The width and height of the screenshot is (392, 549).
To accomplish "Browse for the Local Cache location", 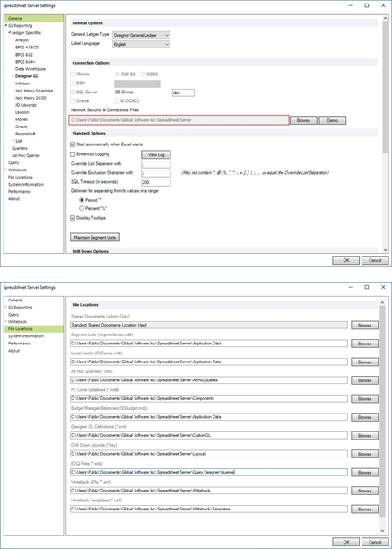I will click(x=365, y=362).
